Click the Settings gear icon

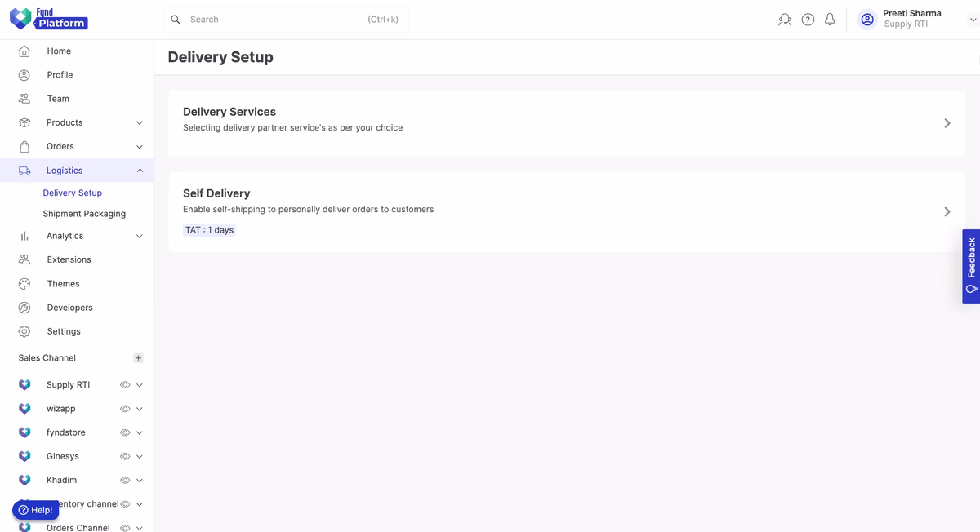pos(24,332)
